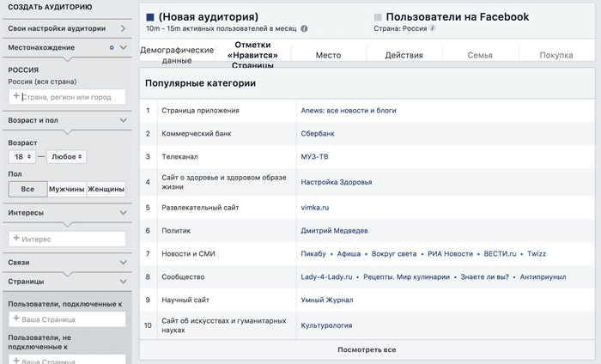Open the Пикабу link
This screenshot has width=601, height=364.
[x=313, y=253]
